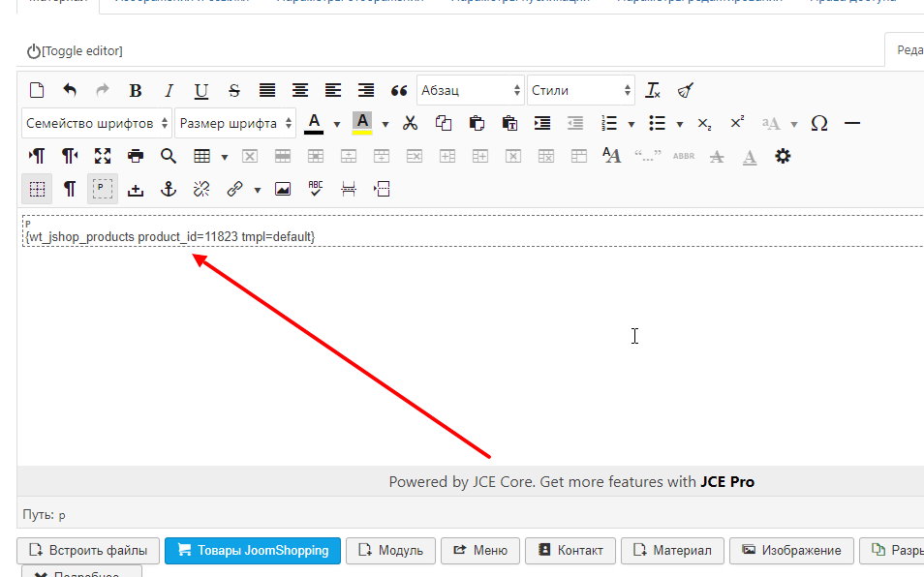Screen dimensions: 924x577
Task: Toggle bold formatting in the editor
Action: tap(136, 91)
